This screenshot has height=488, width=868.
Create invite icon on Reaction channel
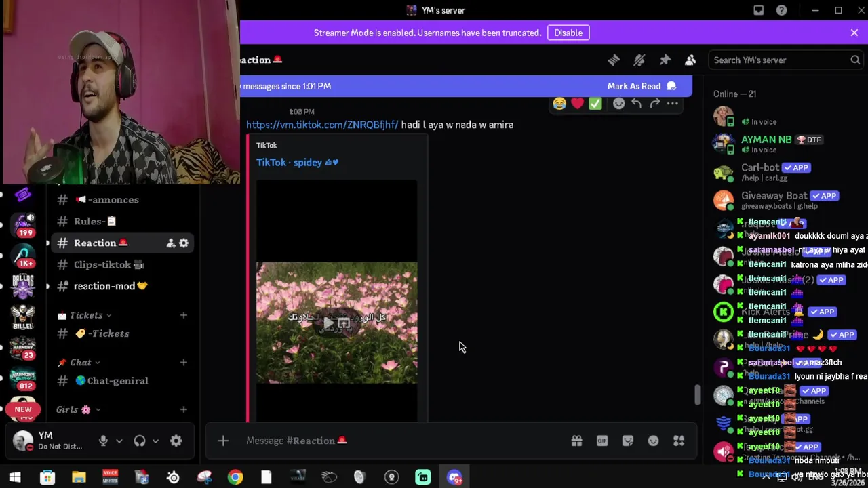point(171,243)
